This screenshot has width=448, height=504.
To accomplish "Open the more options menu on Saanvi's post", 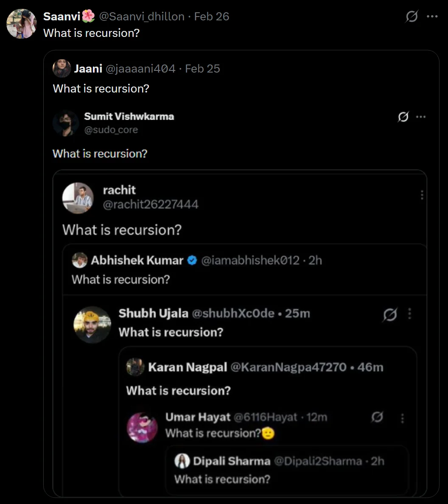I will pyautogui.click(x=432, y=17).
